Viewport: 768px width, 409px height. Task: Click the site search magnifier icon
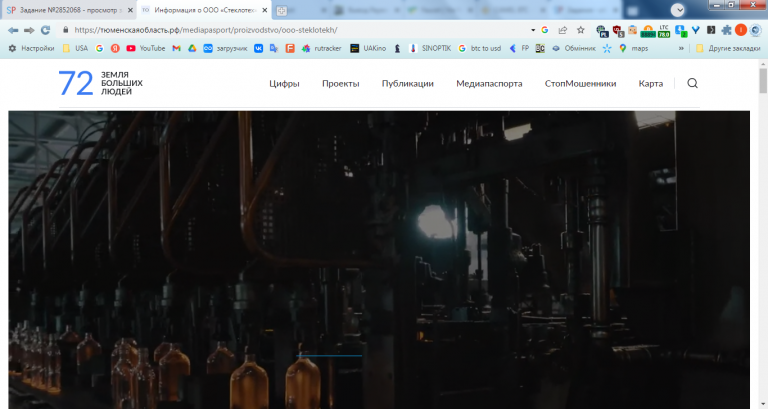[692, 83]
